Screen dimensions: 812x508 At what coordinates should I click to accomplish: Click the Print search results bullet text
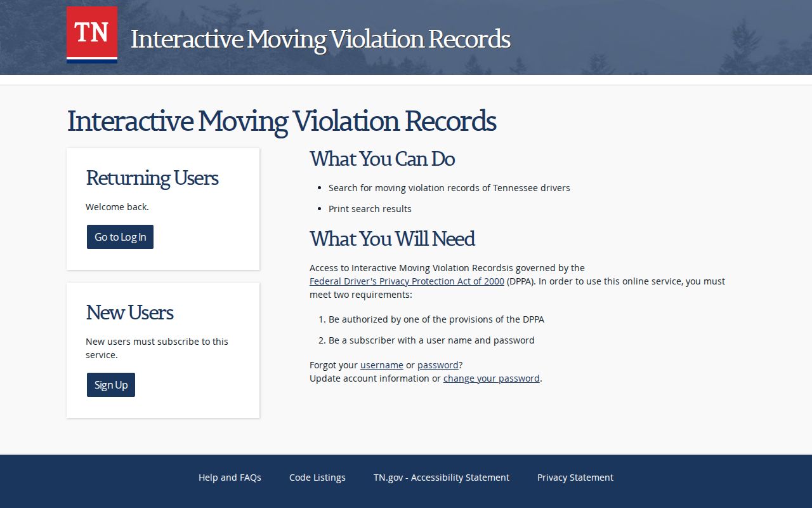tap(370, 209)
